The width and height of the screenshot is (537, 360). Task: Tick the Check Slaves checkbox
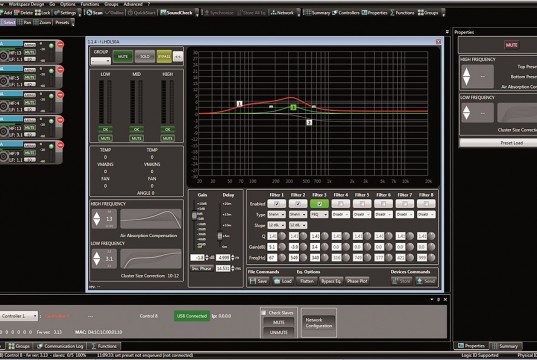click(264, 313)
